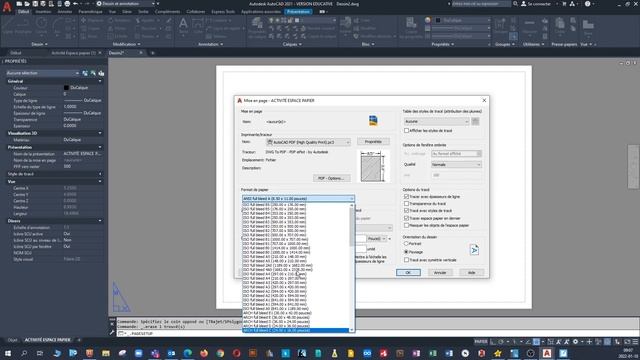Open the Annoter ribbon tab
Screen dimensions: 640x360
(x=64, y=12)
